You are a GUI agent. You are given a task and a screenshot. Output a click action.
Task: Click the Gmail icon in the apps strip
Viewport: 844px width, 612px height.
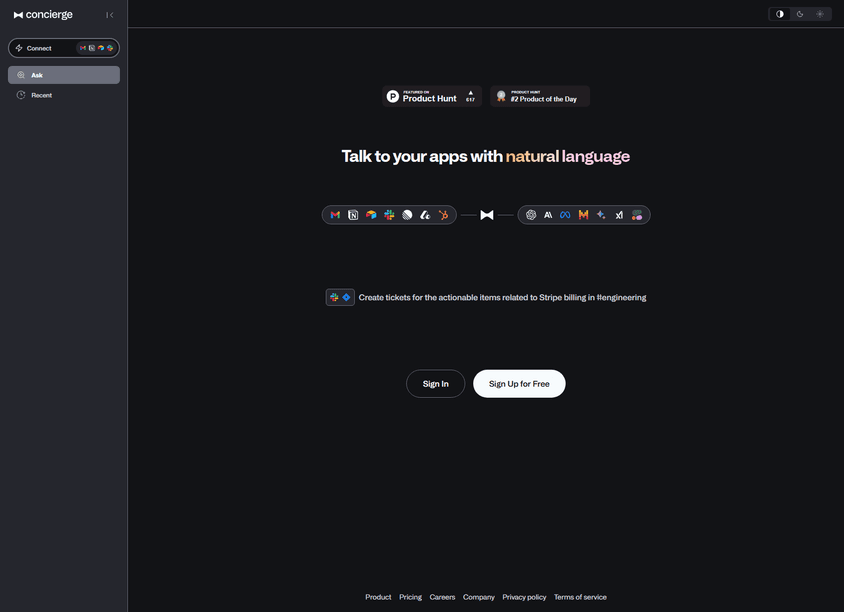point(335,215)
